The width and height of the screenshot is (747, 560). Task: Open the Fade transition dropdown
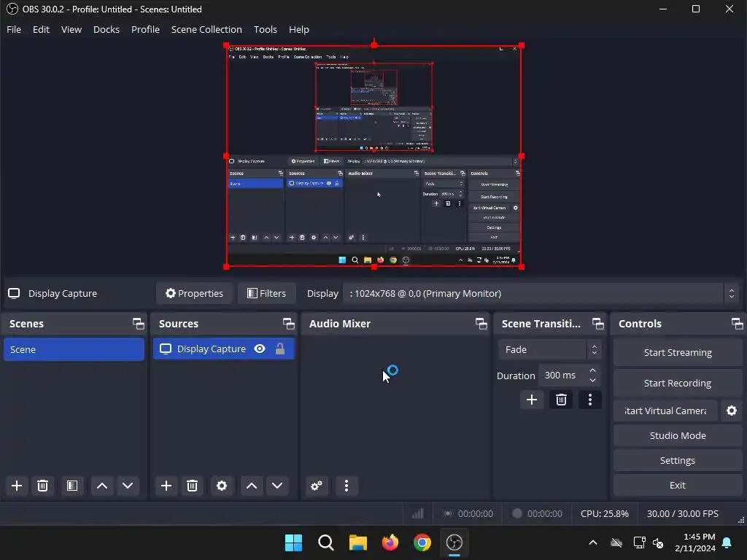pos(550,349)
